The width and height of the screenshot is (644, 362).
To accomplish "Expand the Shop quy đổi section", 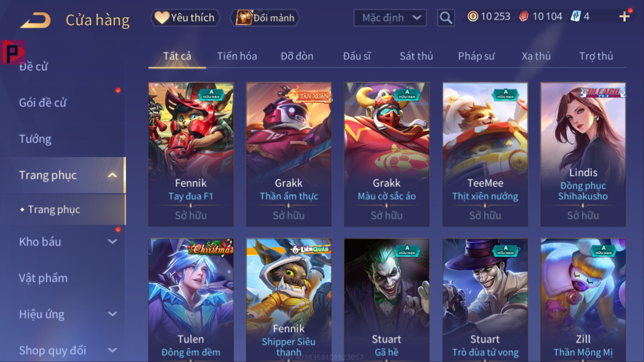I will pos(112,350).
